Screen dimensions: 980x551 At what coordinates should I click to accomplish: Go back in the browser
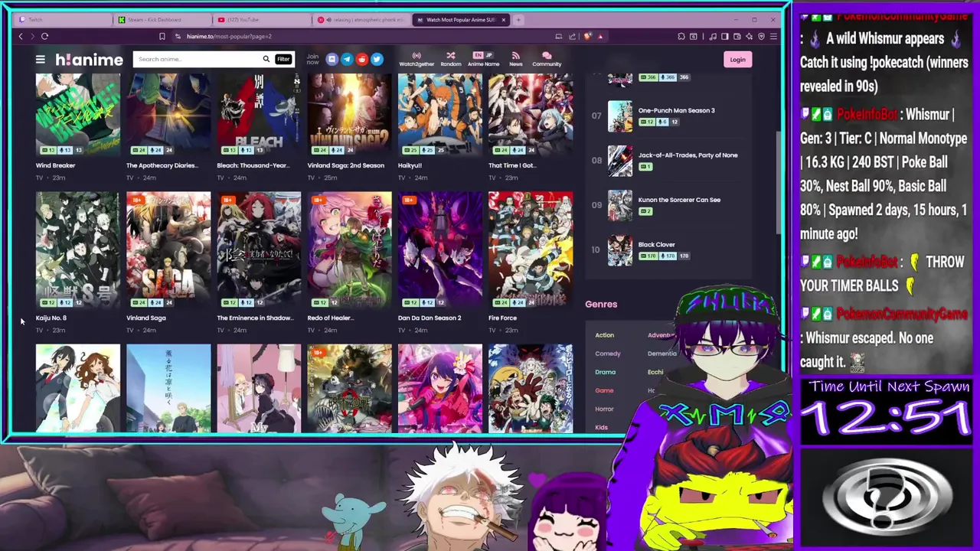pyautogui.click(x=21, y=36)
